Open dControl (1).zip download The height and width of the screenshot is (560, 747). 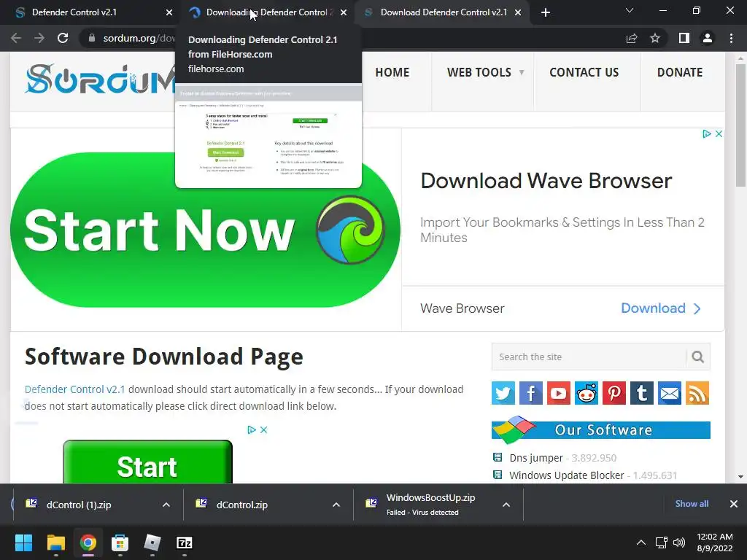point(79,505)
